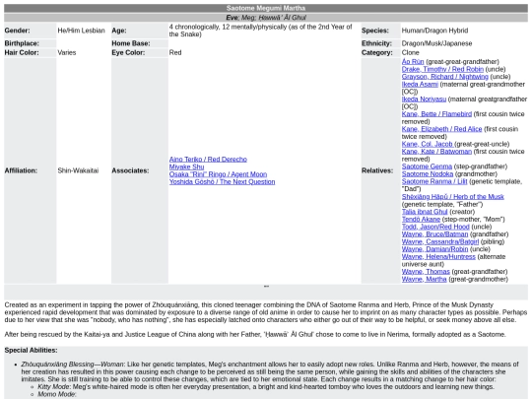This screenshot has height=399, width=532.
Task: Click the Red eye color value
Action: pos(175,52)
